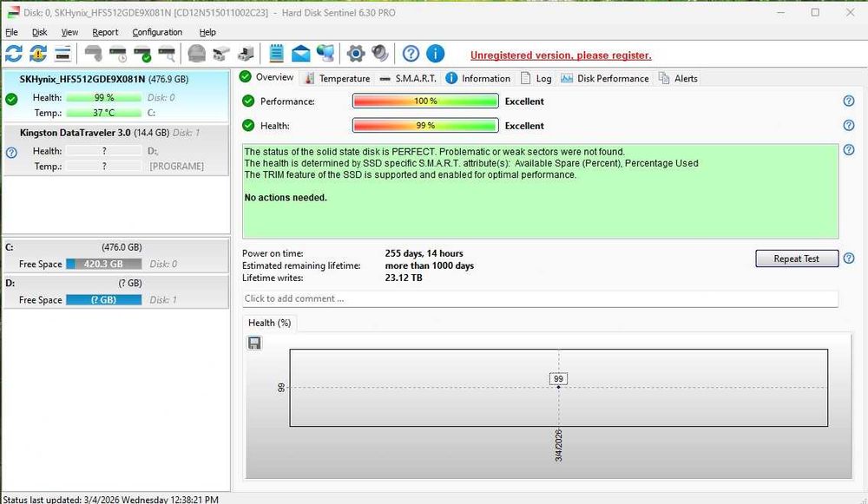Click the gray dome disk toolbar icon

(196, 54)
